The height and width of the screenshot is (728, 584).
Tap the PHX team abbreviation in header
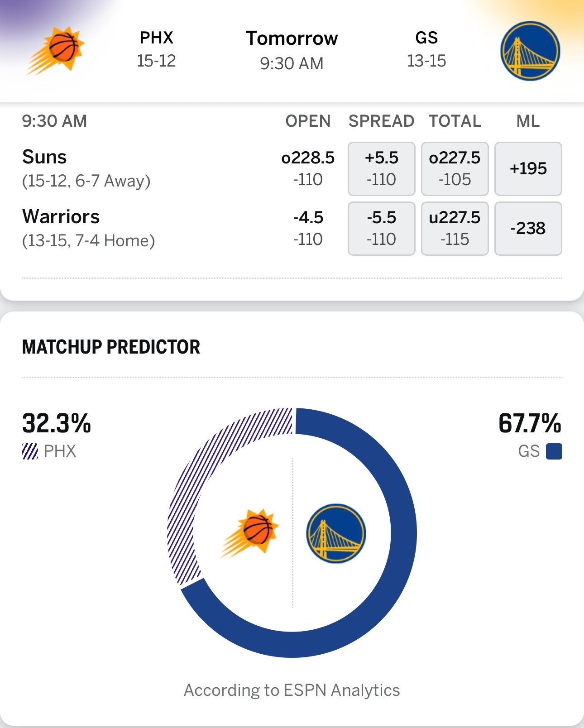click(156, 38)
